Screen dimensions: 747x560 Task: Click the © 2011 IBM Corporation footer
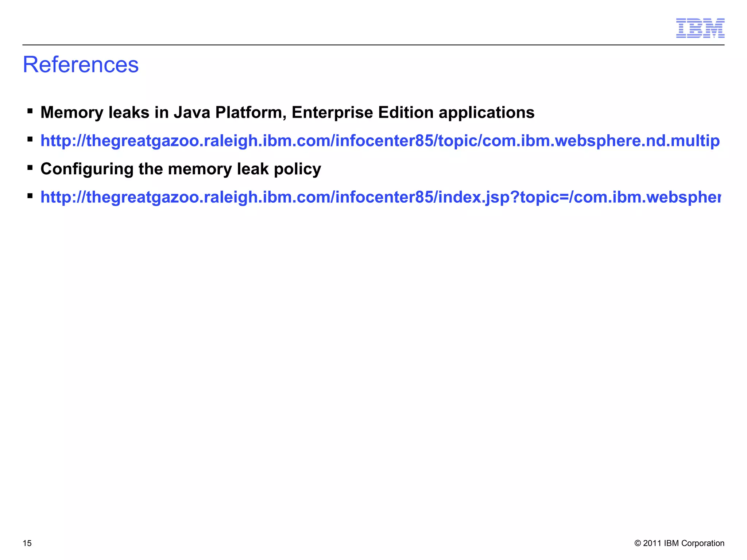coord(680,543)
